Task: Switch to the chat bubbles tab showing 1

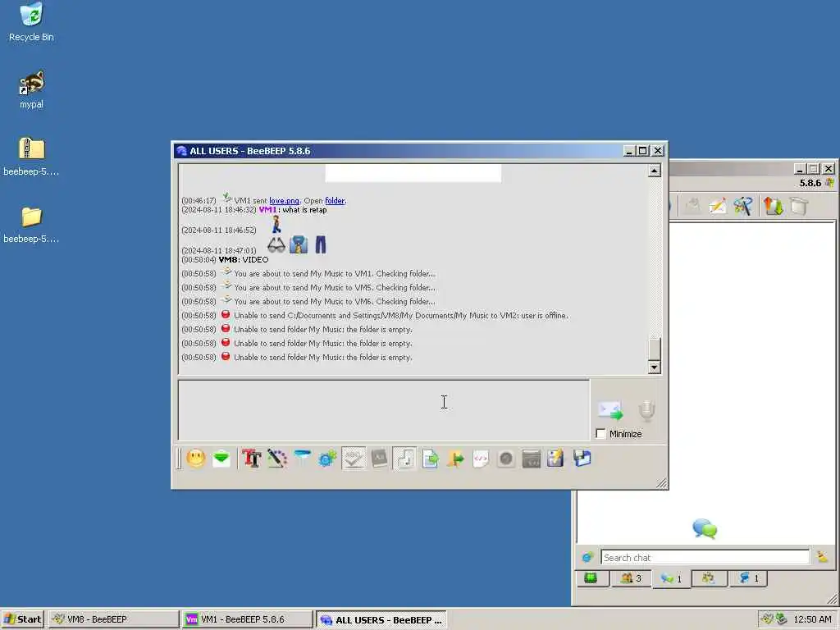Action: tap(671, 578)
